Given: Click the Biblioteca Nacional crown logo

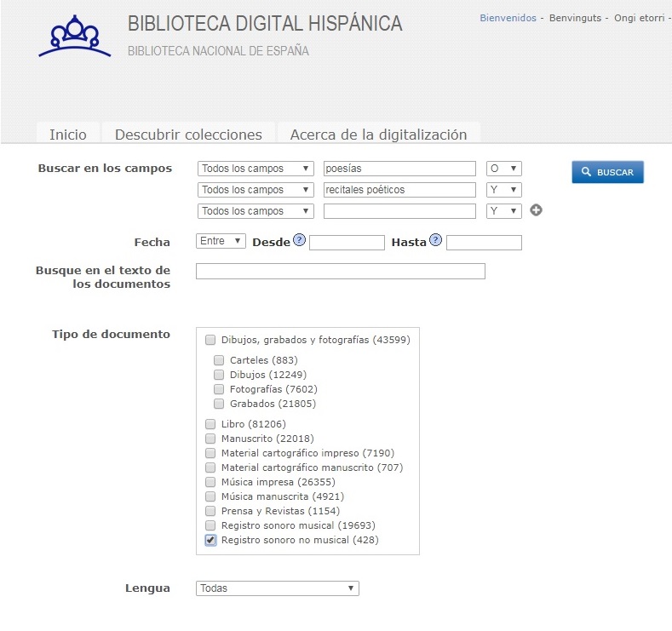Looking at the screenshot, I should [75, 36].
